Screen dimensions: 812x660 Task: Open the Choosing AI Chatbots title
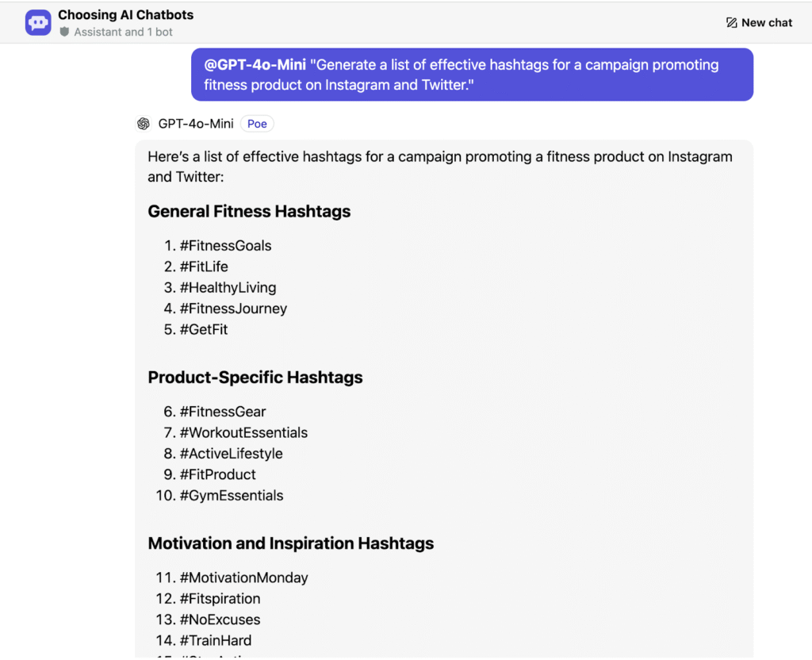click(x=126, y=15)
